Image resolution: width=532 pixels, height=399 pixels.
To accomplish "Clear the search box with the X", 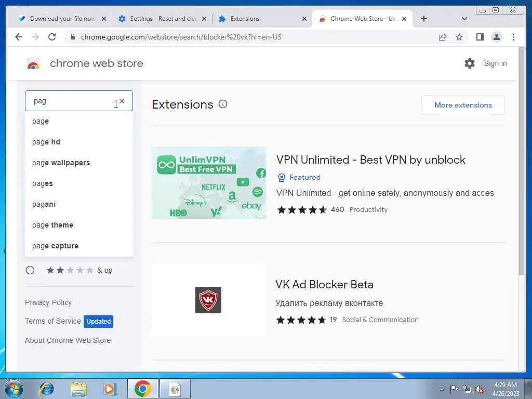I will pos(122,101).
